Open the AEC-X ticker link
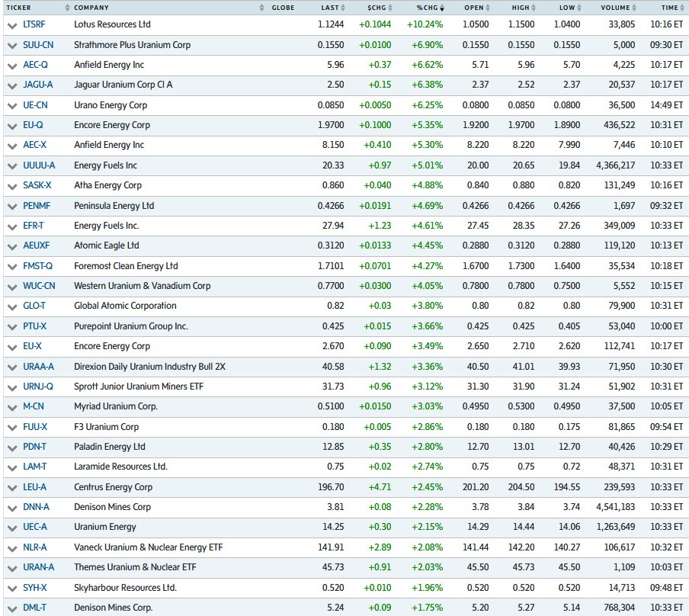The height and width of the screenshot is (616, 689). tap(35, 145)
